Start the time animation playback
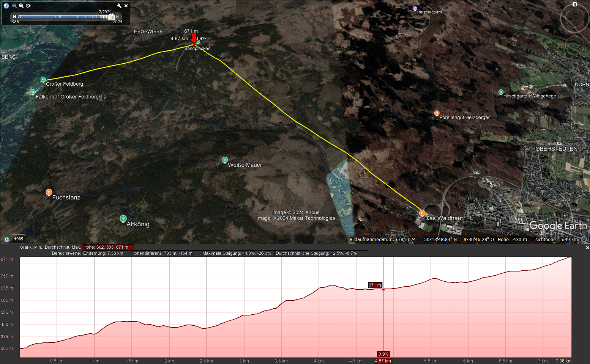 [x=28, y=6]
